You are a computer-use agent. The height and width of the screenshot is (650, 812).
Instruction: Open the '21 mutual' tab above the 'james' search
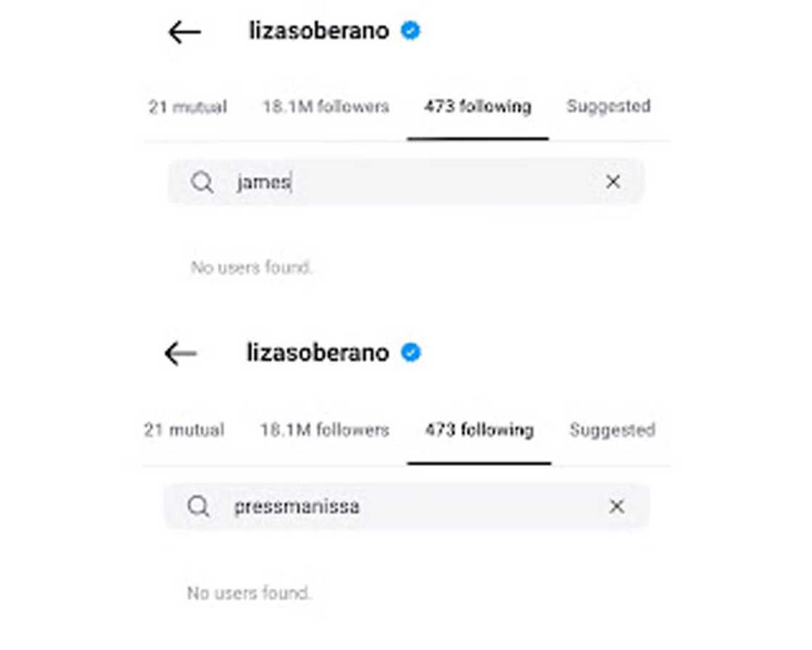point(188,107)
